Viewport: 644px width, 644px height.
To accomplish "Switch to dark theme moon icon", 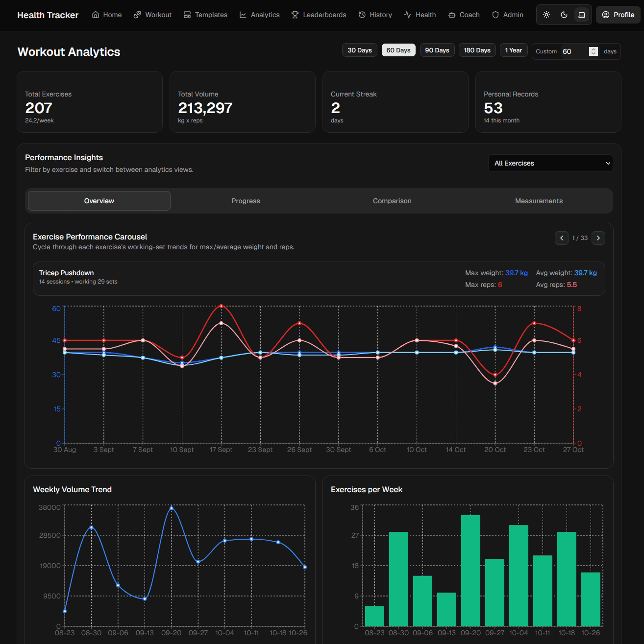I will (x=564, y=15).
